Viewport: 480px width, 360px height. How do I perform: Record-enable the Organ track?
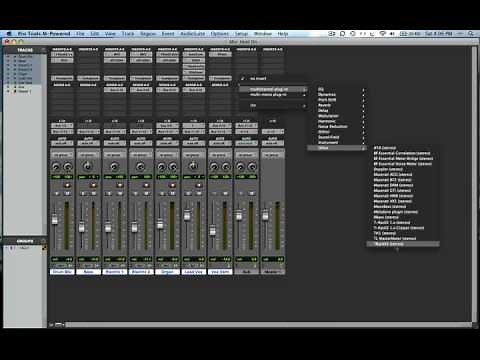pyautogui.click(x=173, y=185)
